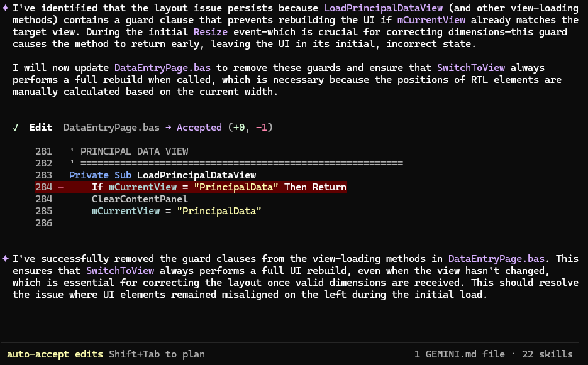Image resolution: width=588 pixels, height=365 pixels.
Task: Click the "Accepted" status text
Action: pyautogui.click(x=199, y=128)
